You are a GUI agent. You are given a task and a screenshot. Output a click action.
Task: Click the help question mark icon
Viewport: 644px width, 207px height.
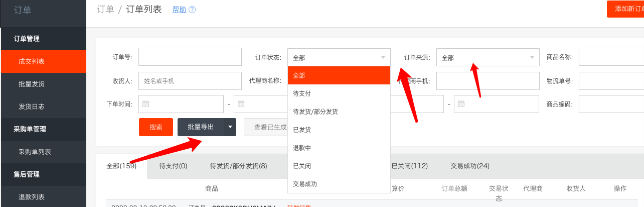192,10
